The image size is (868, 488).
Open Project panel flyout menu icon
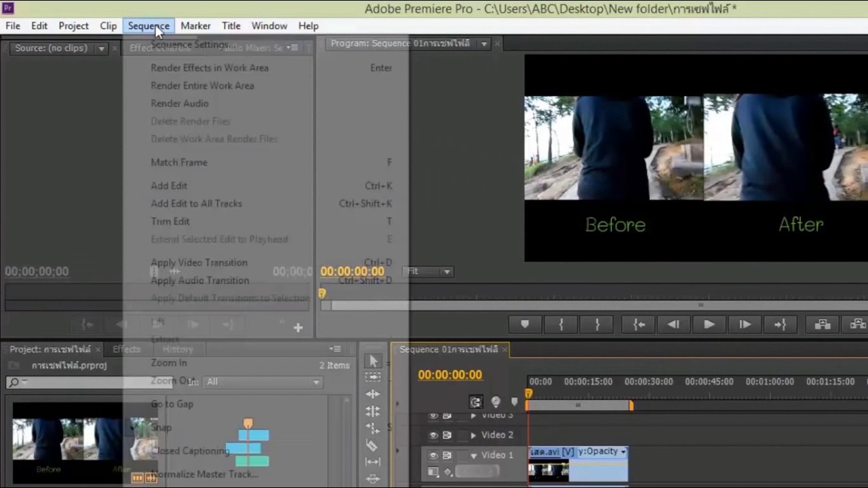tap(335, 349)
